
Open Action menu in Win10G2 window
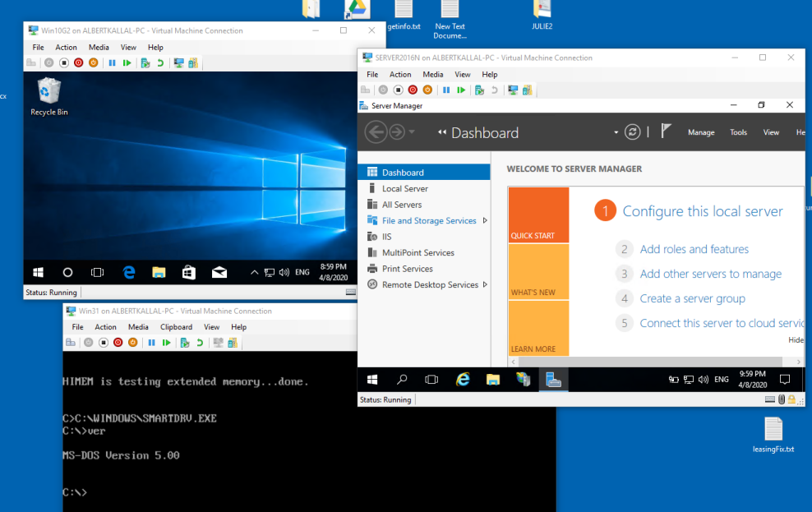click(x=66, y=47)
